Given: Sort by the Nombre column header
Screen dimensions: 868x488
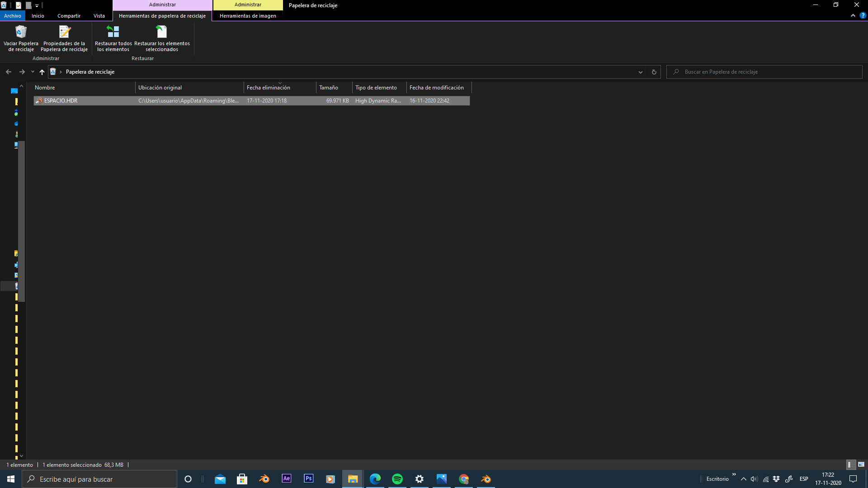Looking at the screenshot, I should point(45,88).
